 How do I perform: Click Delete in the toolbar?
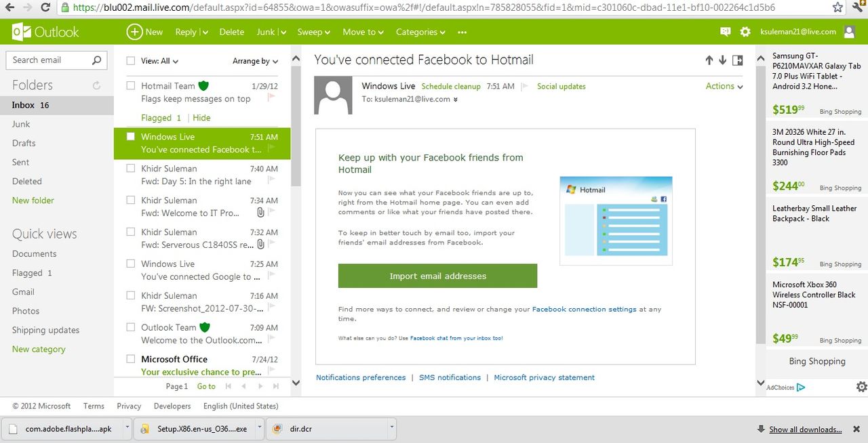click(232, 32)
